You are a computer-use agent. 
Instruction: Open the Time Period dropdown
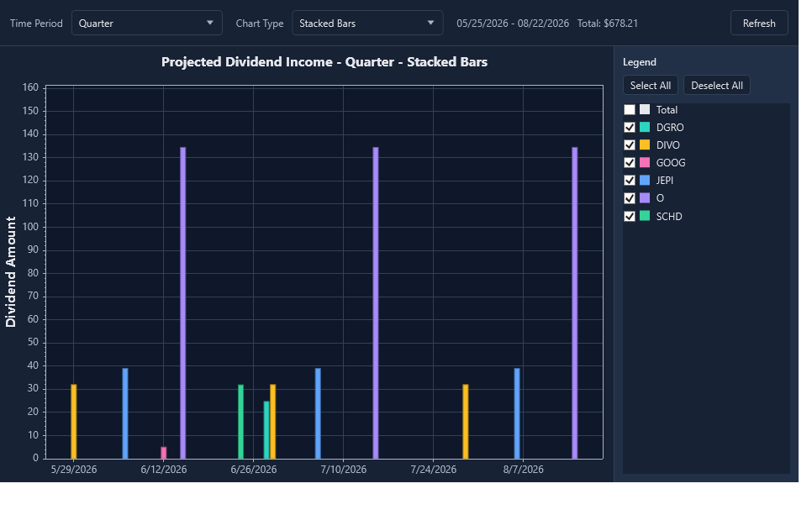point(146,24)
